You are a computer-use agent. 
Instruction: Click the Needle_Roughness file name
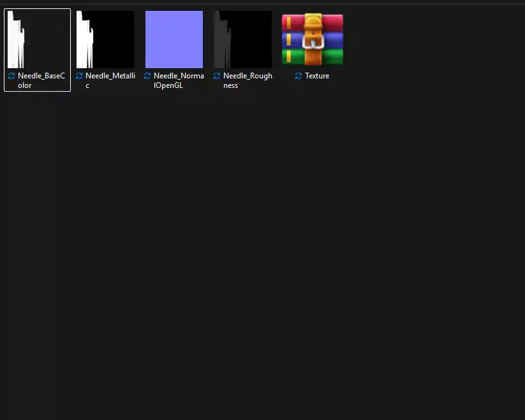pyautogui.click(x=248, y=80)
